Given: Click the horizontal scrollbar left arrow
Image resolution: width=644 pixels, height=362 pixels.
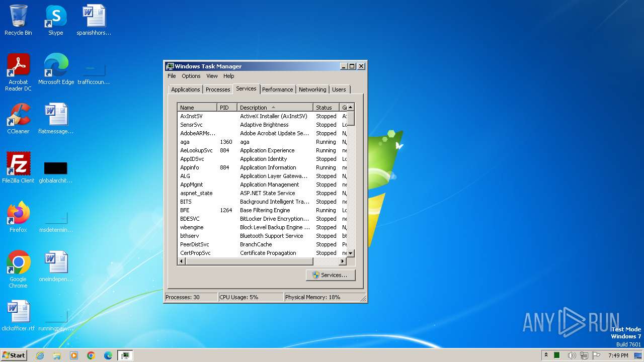Looking at the screenshot, I should (182, 261).
